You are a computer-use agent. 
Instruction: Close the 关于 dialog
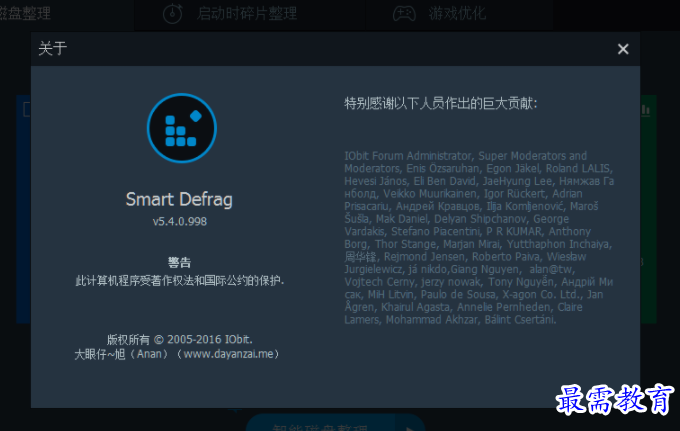[623, 49]
